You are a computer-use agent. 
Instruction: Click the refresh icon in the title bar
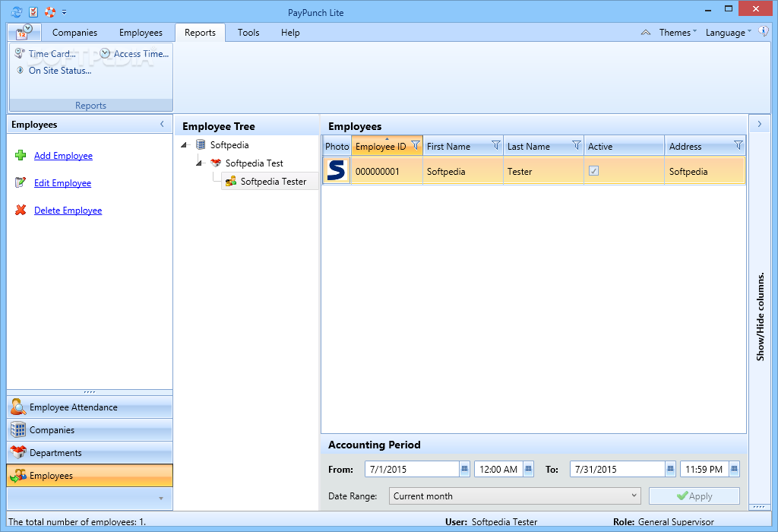click(17, 12)
